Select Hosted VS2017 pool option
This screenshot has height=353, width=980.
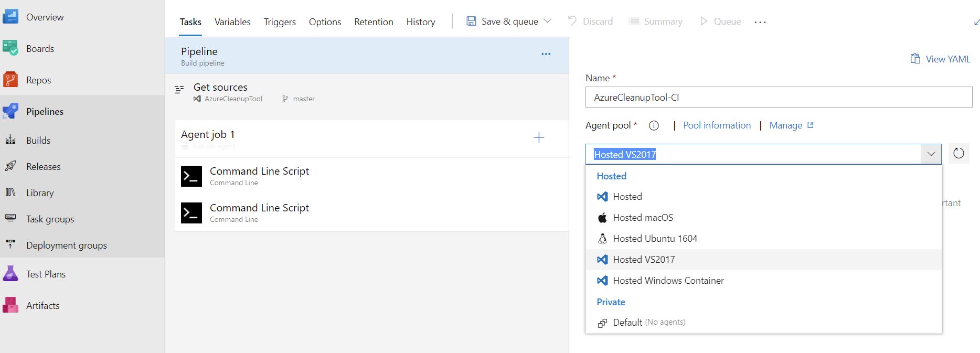pyautogui.click(x=763, y=260)
